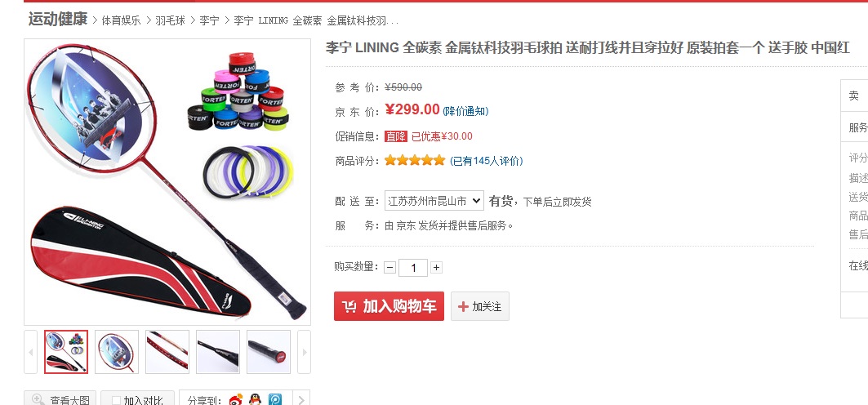868x405 pixels.
Task: Tick the 加入对比 checkbox
Action: (x=116, y=401)
